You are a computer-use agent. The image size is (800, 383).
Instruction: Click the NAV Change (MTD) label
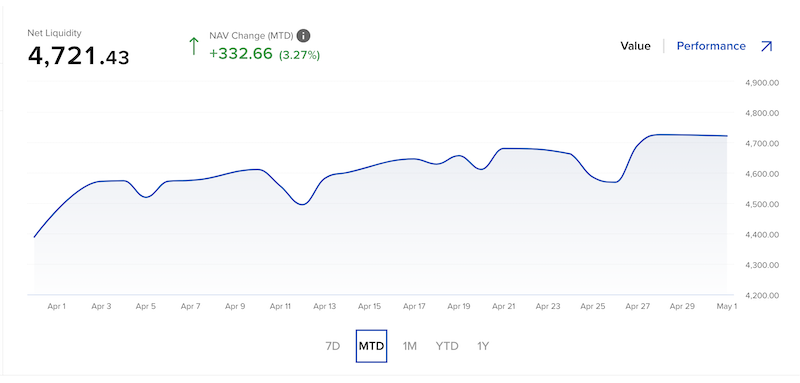(x=251, y=36)
